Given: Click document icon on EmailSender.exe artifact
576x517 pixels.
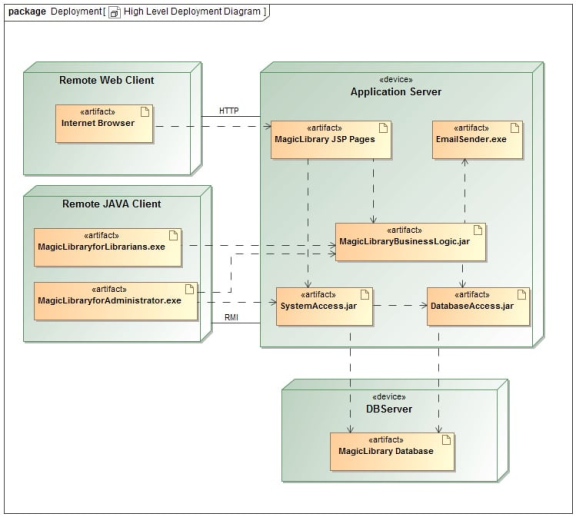Looking at the screenshot, I should pos(515,128).
